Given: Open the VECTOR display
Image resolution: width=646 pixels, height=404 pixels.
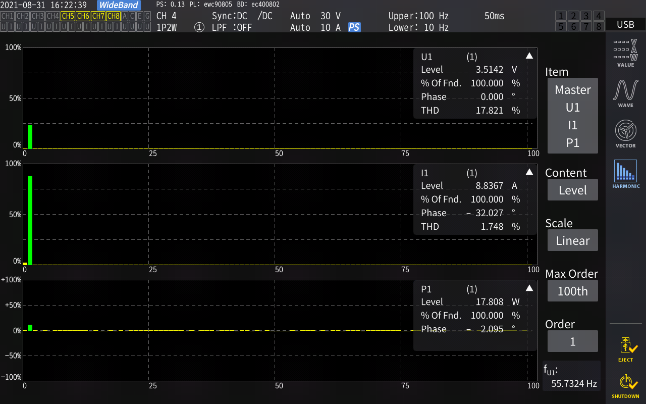Looking at the screenshot, I should pos(625,134).
